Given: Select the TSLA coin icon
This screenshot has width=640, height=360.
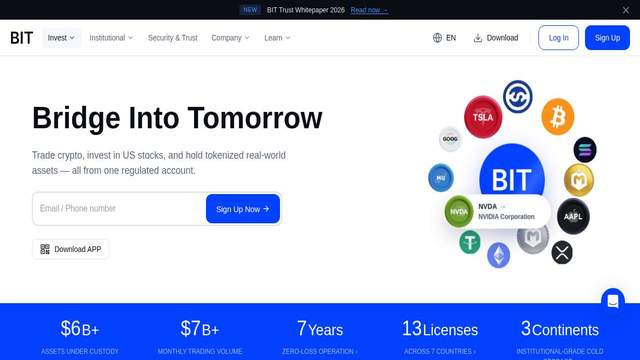Looking at the screenshot, I should coord(483,117).
